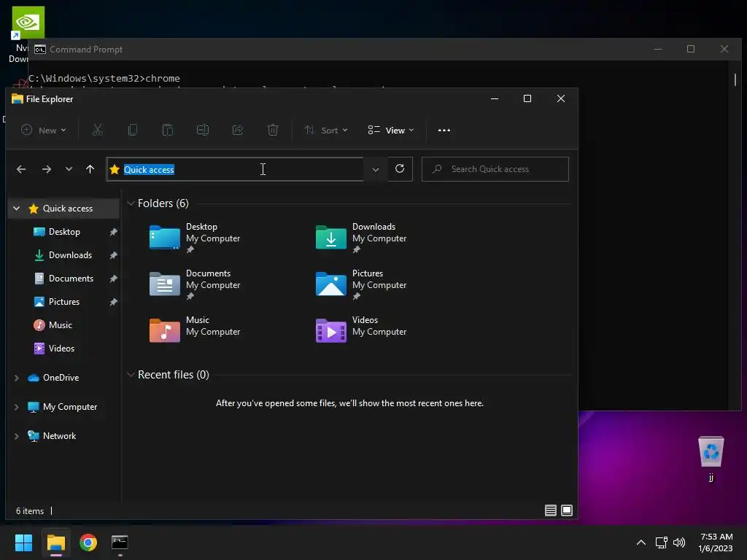Refresh the Quick access view
Viewport: 747px width, 560px height.
pyautogui.click(x=400, y=168)
